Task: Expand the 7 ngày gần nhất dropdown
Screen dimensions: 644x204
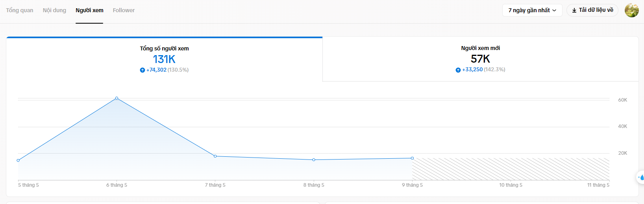Action: 532,10
